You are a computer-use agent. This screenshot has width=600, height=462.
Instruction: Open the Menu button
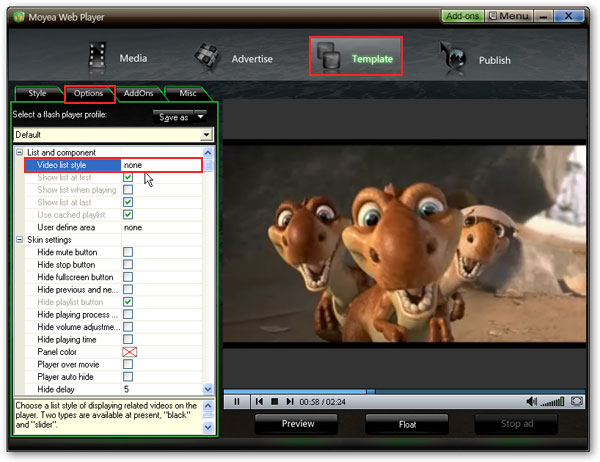click(x=509, y=16)
